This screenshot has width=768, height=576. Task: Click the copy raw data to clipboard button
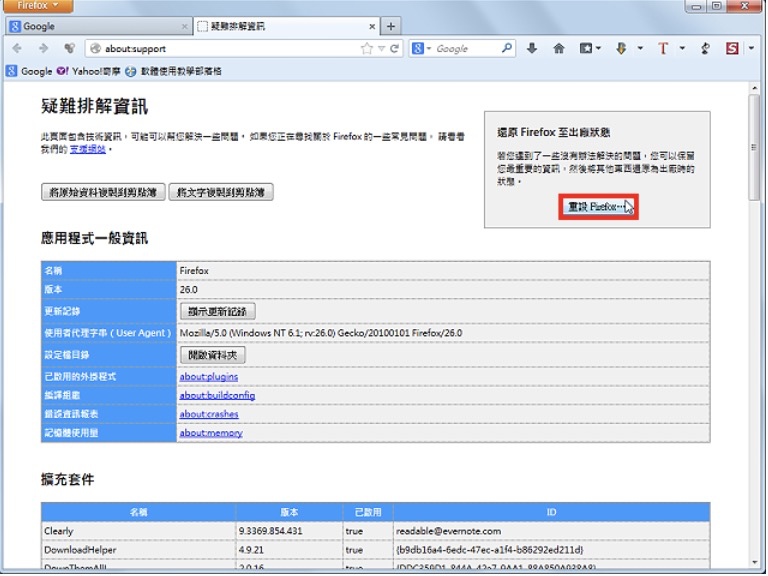pos(103,192)
